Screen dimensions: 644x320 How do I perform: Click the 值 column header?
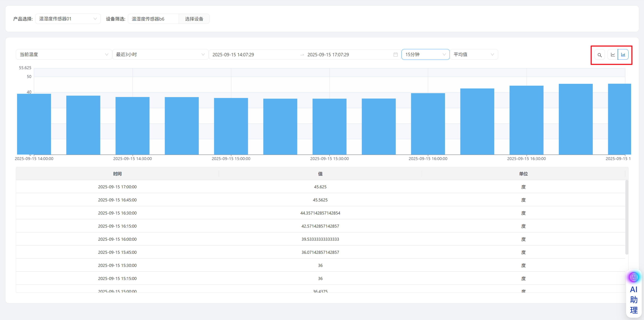tap(320, 174)
